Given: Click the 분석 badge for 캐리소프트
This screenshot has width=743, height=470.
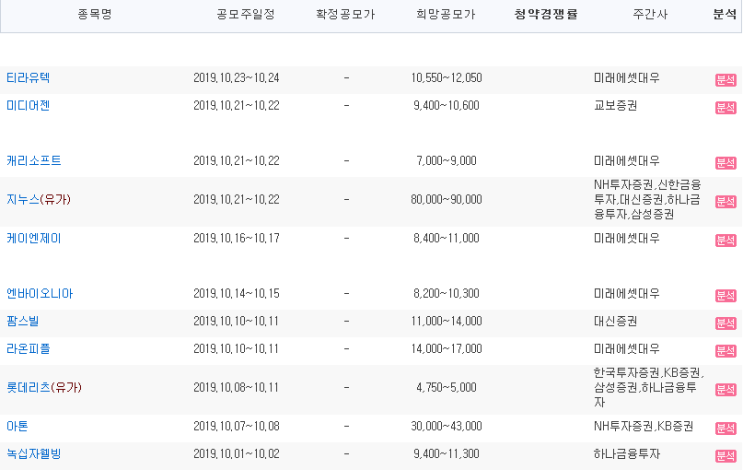Looking at the screenshot, I should (725, 163).
